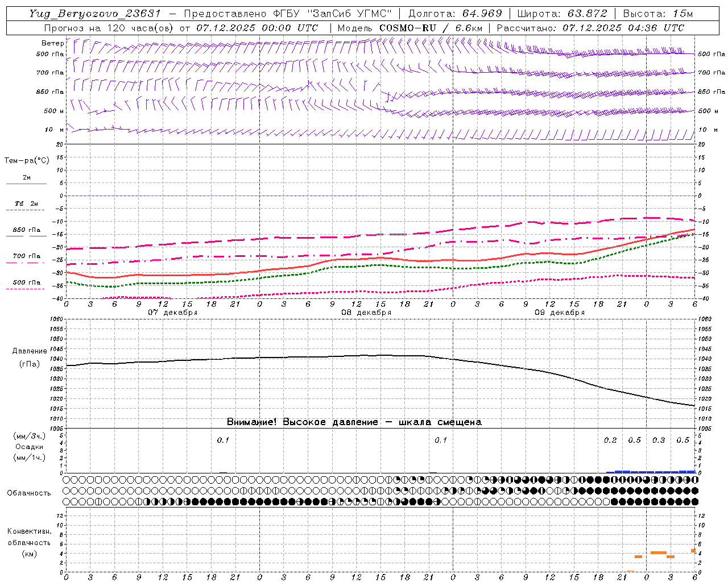Click the 0.2 precipitation value

(x=610, y=440)
